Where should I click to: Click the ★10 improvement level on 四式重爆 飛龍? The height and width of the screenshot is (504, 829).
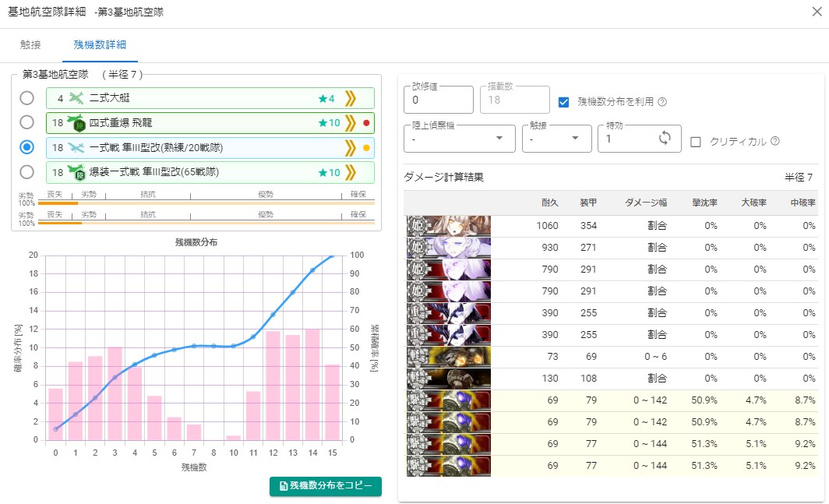point(329,123)
